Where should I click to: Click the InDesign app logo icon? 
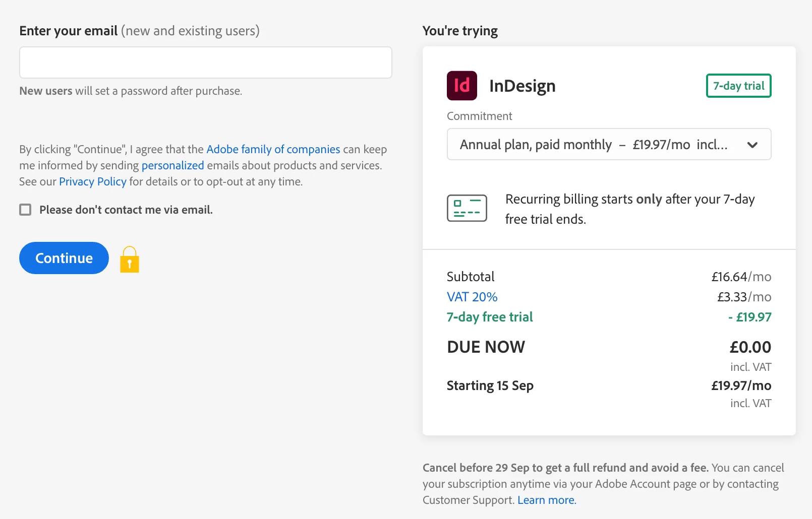tap(461, 86)
